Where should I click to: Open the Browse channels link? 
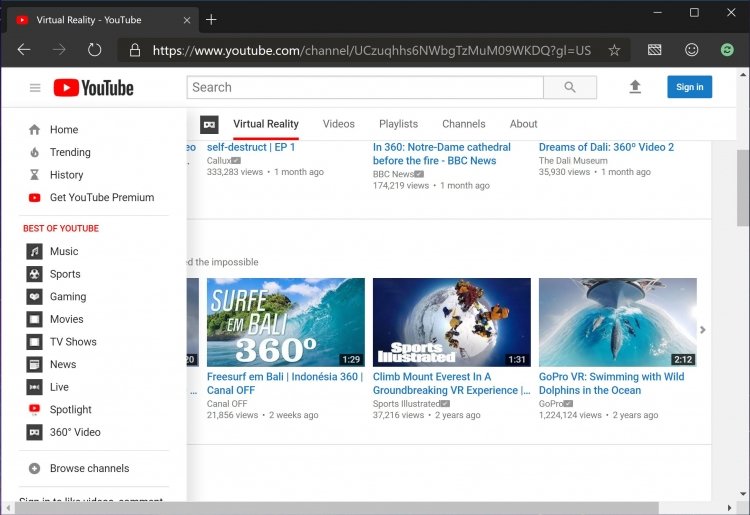coord(89,468)
